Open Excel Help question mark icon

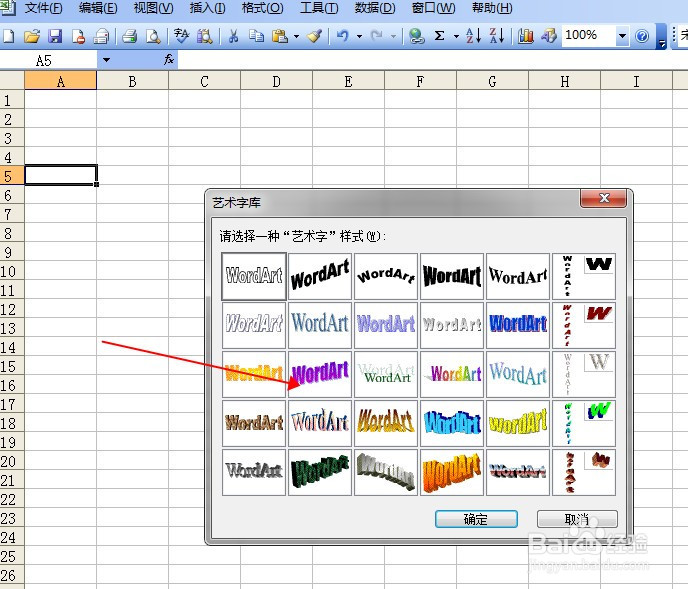[x=641, y=36]
